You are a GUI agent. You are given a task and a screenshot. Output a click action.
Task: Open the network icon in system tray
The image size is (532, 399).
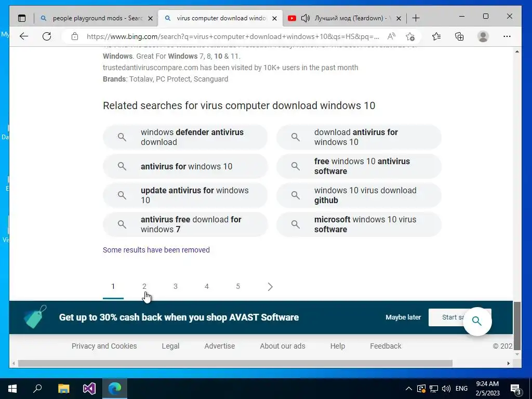434,389
